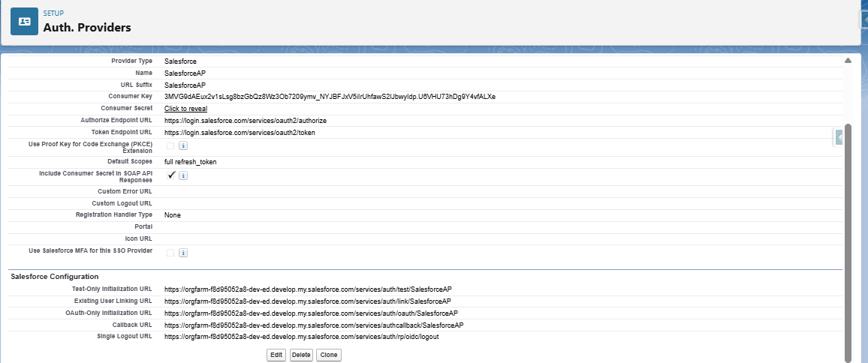Click the Registration Handler Type value None
Screen dimensions: 868x363
[172, 215]
